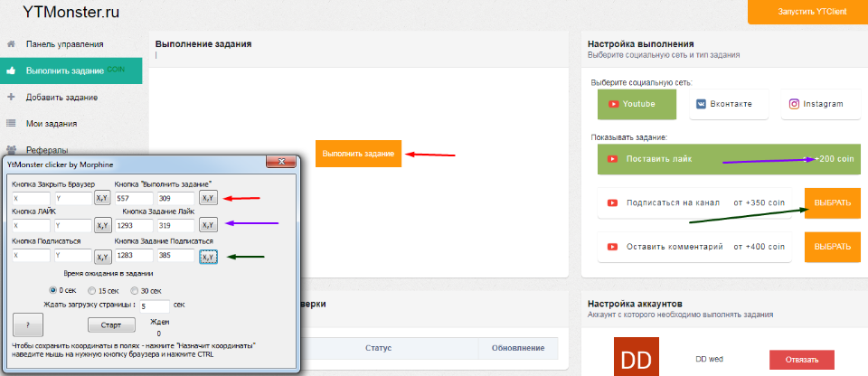Open Выполнить задание in the sidebar

71,70
